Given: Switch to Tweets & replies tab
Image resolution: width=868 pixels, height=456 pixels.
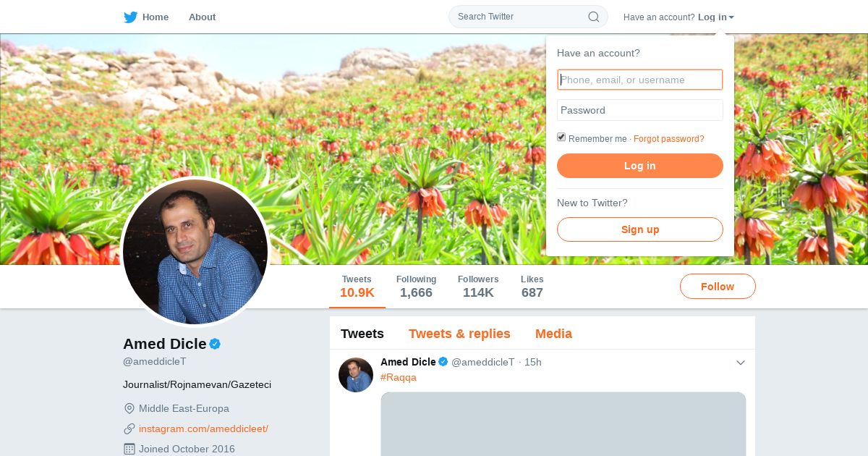Looking at the screenshot, I should pos(459,334).
